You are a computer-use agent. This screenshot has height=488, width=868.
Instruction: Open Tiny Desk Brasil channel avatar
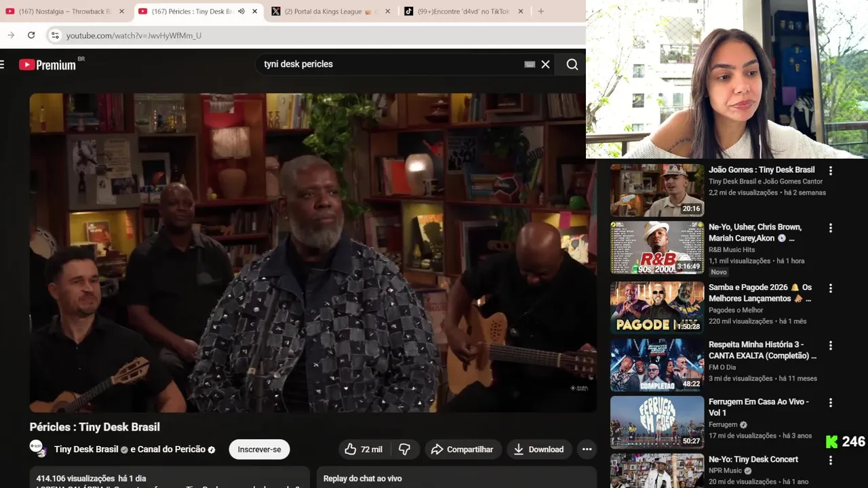pos(38,449)
